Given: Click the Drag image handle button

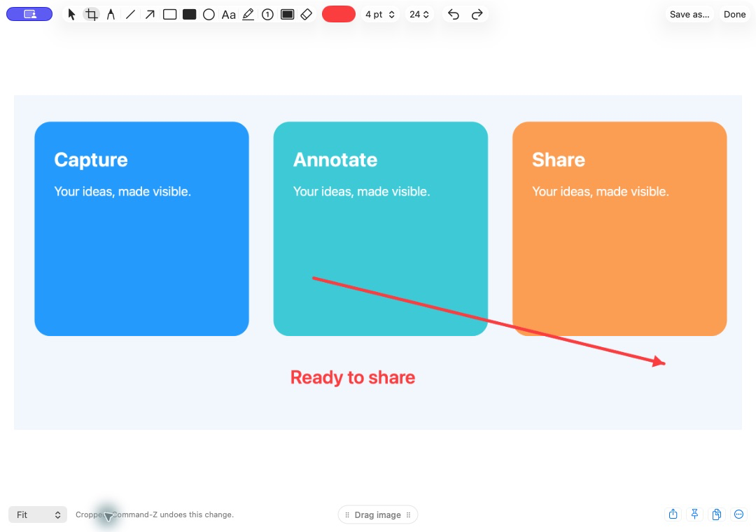Looking at the screenshot, I should (x=377, y=514).
